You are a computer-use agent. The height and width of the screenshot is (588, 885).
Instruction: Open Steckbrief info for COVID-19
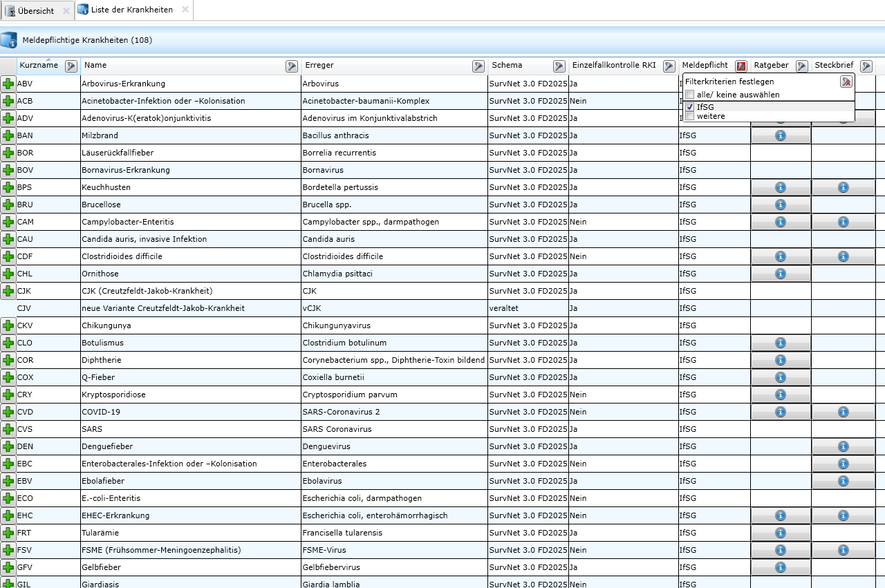pos(843,412)
